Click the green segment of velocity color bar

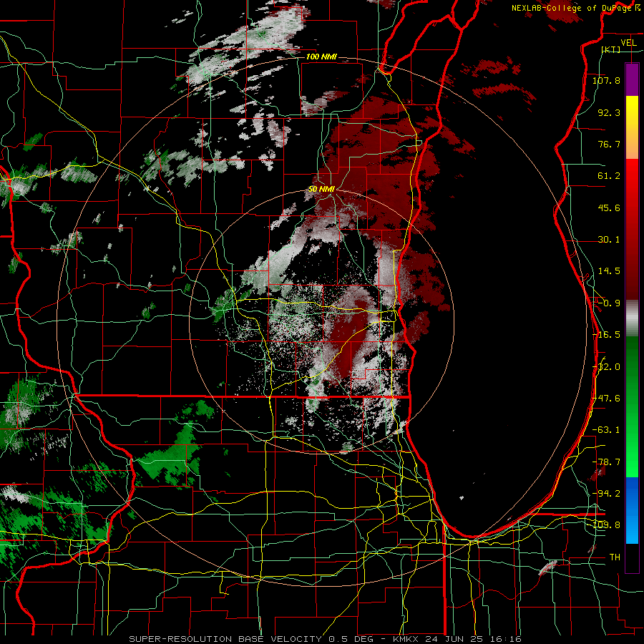click(632, 406)
